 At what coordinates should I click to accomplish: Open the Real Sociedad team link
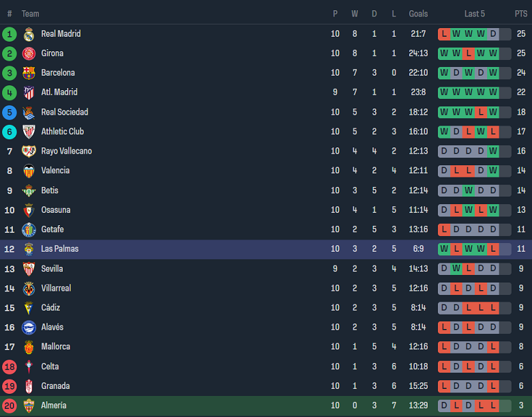coord(64,112)
